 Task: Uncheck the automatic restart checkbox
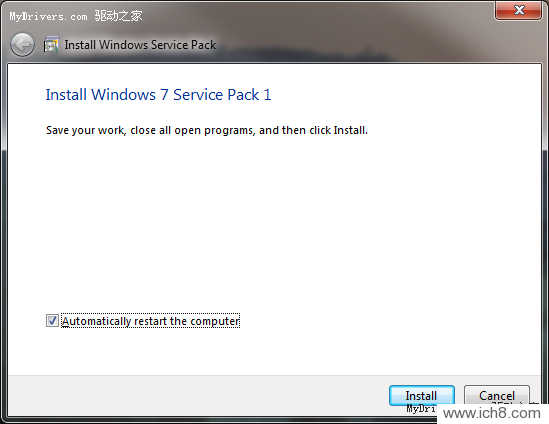tap(52, 320)
